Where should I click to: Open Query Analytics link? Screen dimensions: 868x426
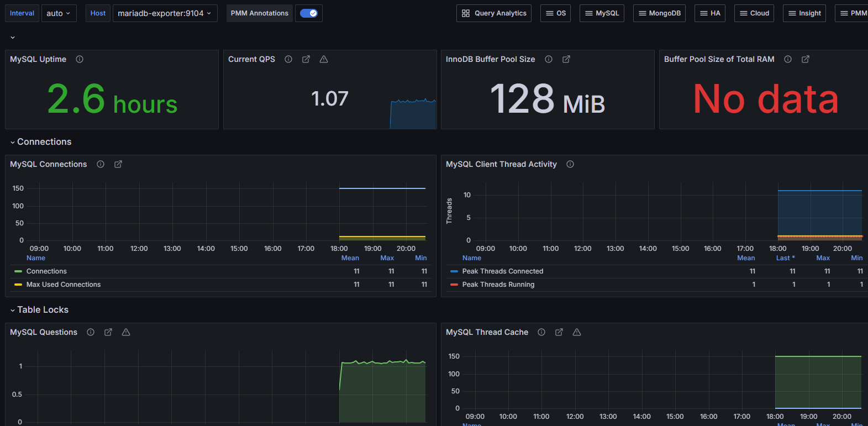tap(494, 13)
